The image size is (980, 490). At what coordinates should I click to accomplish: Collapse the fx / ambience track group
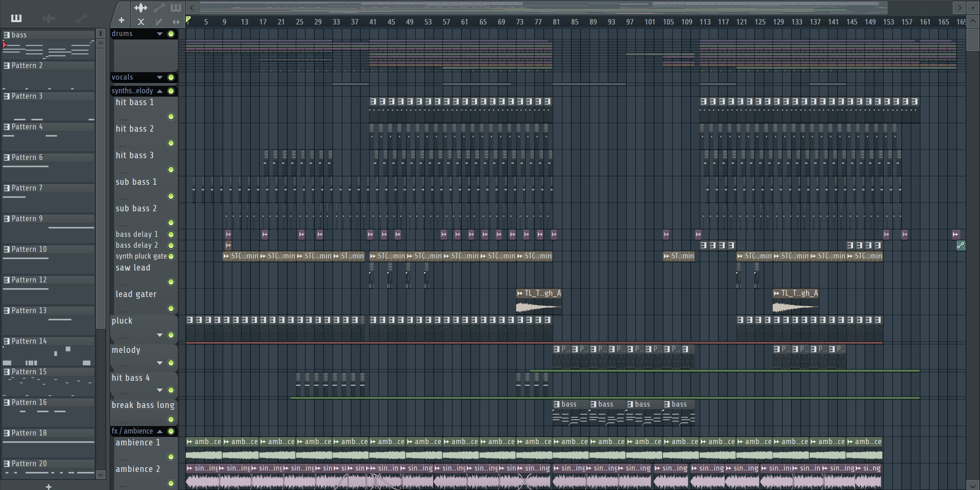160,431
